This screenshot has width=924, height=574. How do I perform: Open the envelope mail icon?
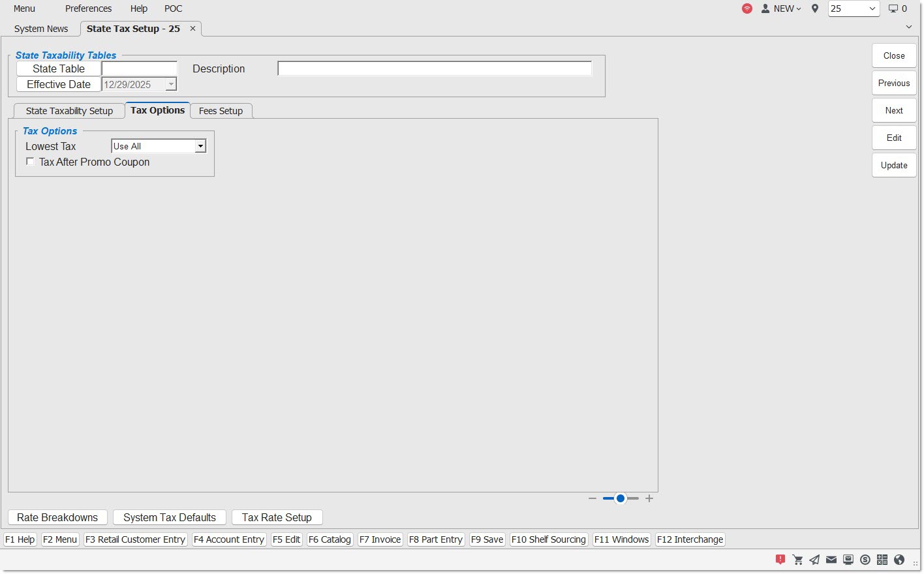(831, 560)
